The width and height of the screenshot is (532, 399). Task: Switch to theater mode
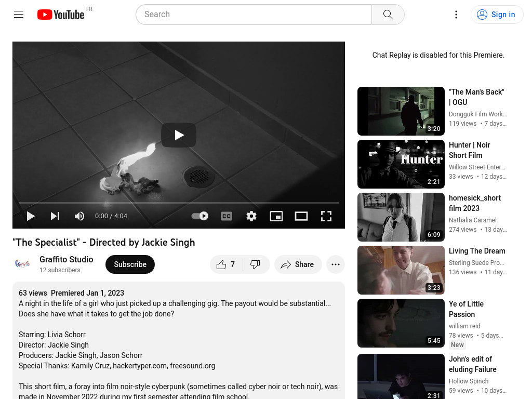(301, 216)
